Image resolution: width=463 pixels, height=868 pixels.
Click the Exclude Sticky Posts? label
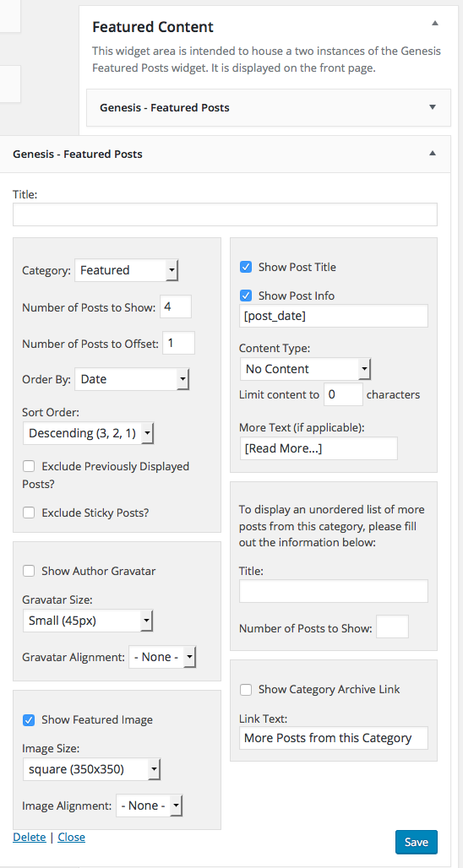[95, 513]
